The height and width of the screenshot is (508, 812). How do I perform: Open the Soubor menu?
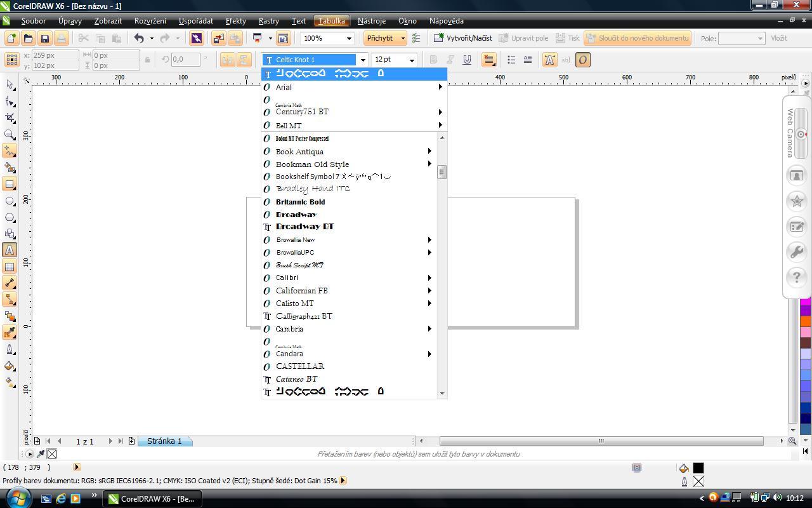[34, 21]
